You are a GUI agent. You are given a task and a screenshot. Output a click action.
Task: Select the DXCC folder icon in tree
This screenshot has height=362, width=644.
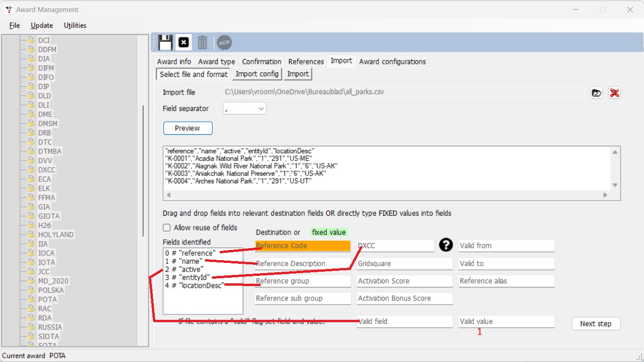pos(31,170)
